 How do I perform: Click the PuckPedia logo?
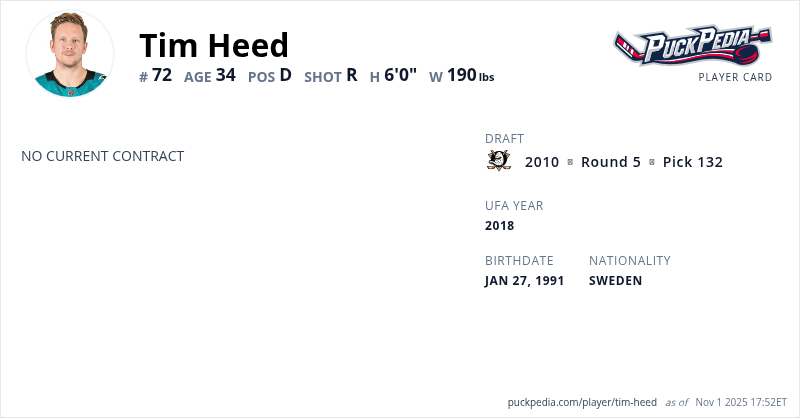click(692, 46)
